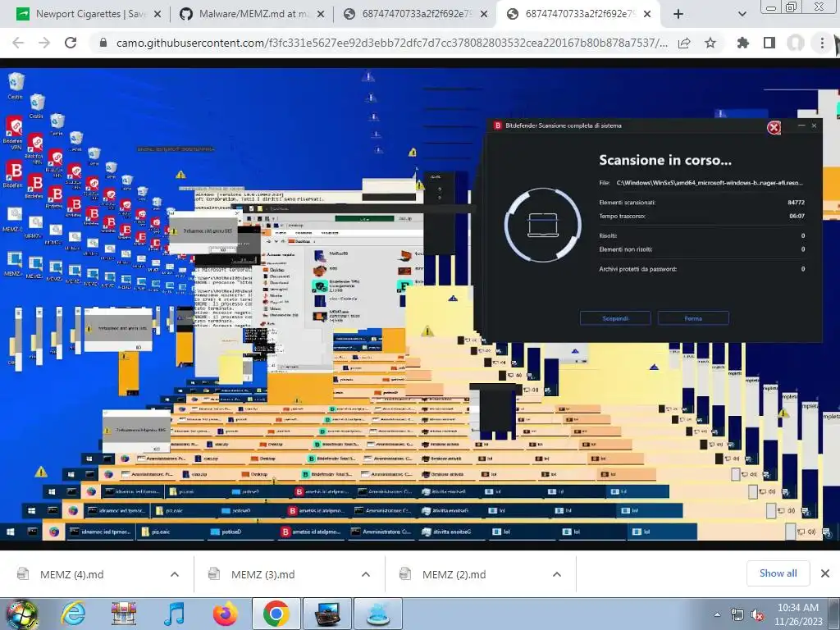The height and width of the screenshot is (630, 840).
Task: Click the muted volume tray icon
Action: (757, 614)
